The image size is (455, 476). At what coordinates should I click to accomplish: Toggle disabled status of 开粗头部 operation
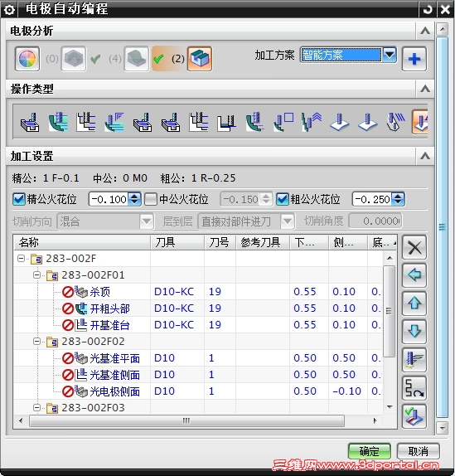click(x=68, y=308)
